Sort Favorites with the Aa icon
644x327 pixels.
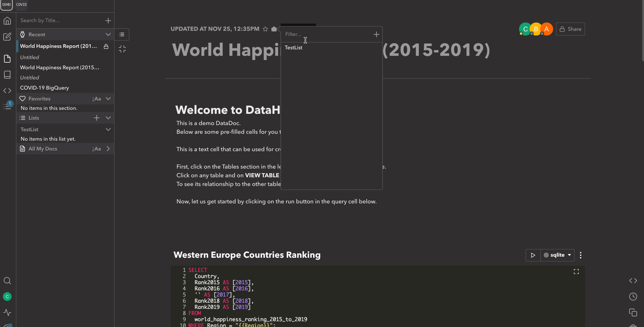click(97, 99)
